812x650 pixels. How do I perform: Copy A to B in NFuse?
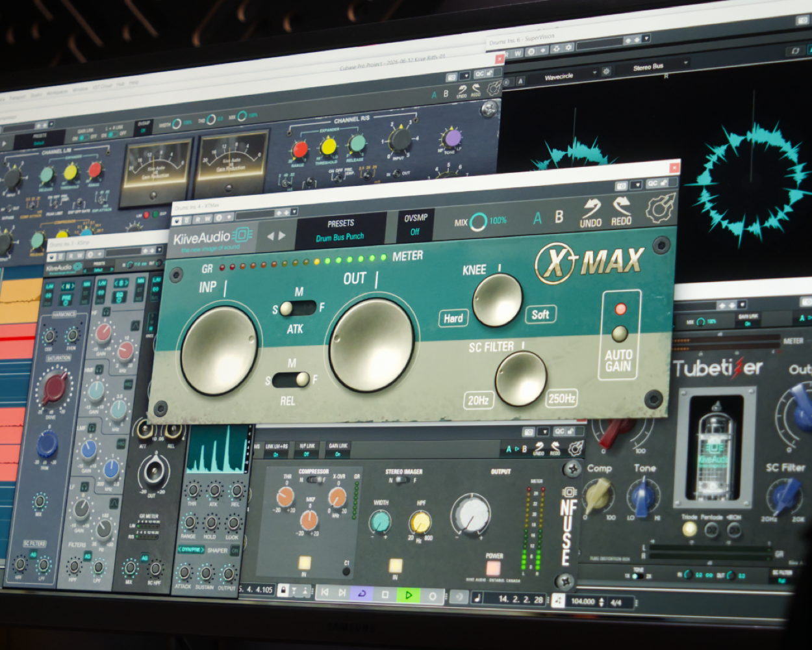point(516,449)
